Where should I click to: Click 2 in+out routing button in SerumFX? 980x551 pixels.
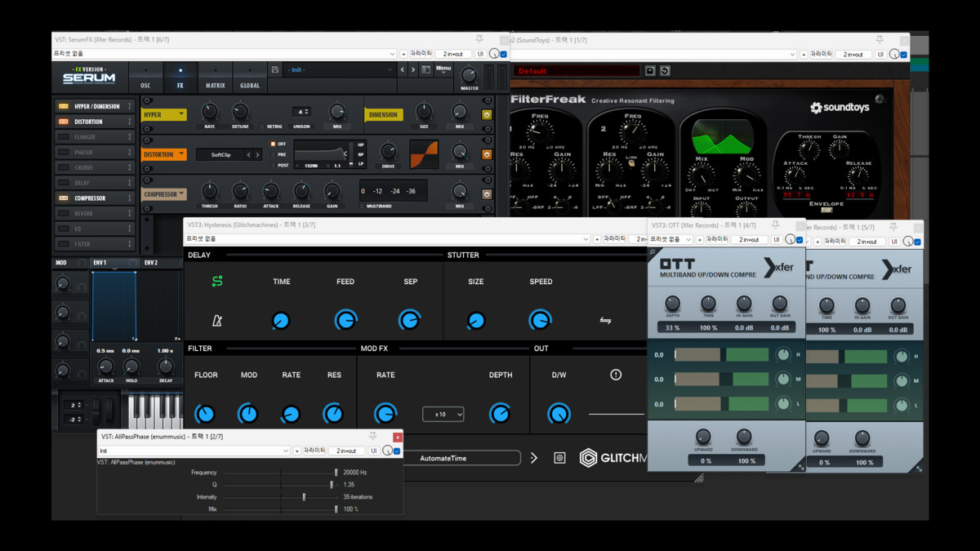tap(454, 54)
